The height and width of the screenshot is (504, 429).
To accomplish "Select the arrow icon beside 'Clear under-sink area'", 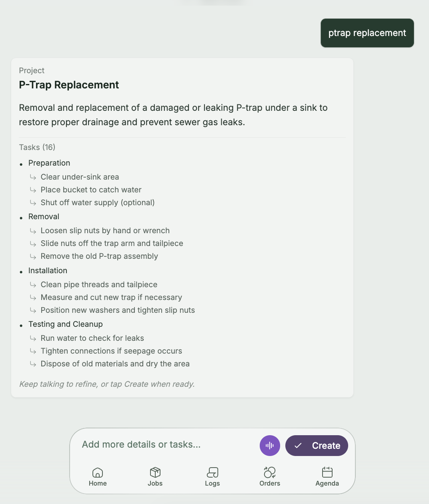I will pos(34,177).
